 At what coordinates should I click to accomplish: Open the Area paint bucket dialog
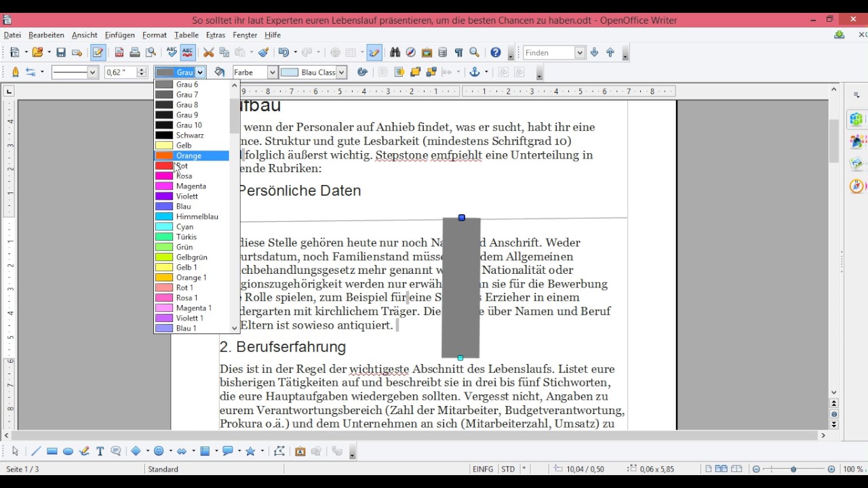tap(220, 72)
